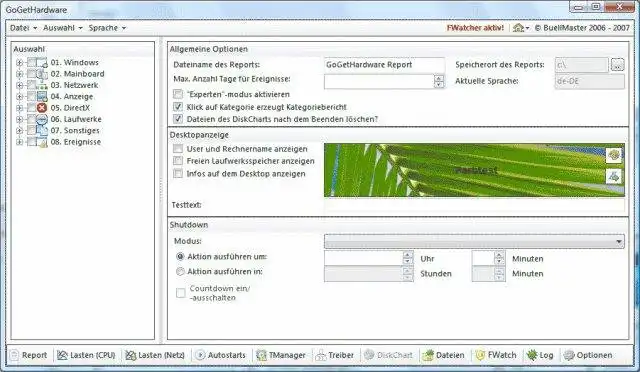Select Aktion ausführen um radio button
The height and width of the screenshot is (372, 640).
tap(180, 257)
